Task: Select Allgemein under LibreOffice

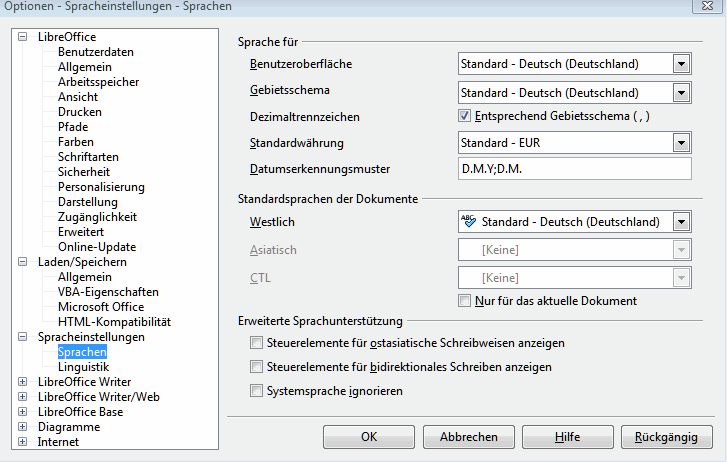Action: point(85,67)
